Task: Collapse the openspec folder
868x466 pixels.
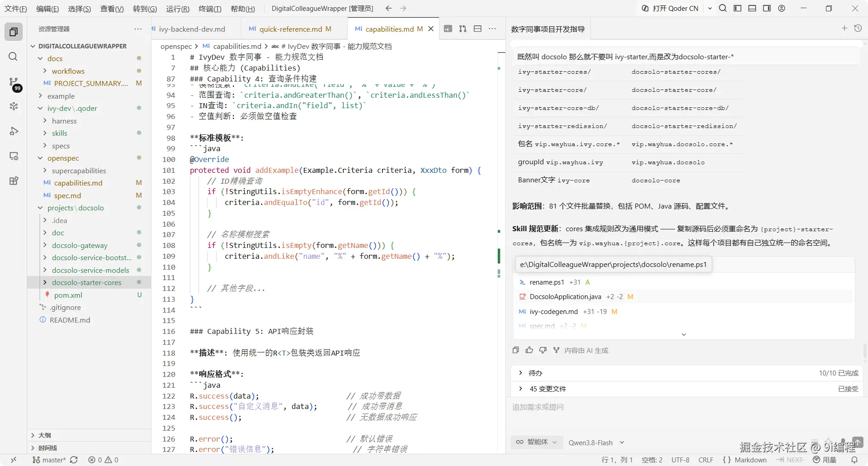Action: click(89, 158)
